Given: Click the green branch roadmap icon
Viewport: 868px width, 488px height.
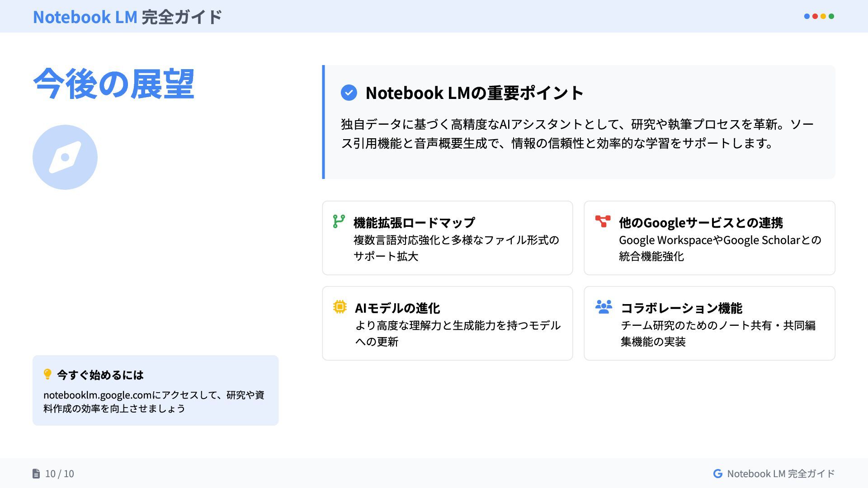Looking at the screenshot, I should 339,221.
